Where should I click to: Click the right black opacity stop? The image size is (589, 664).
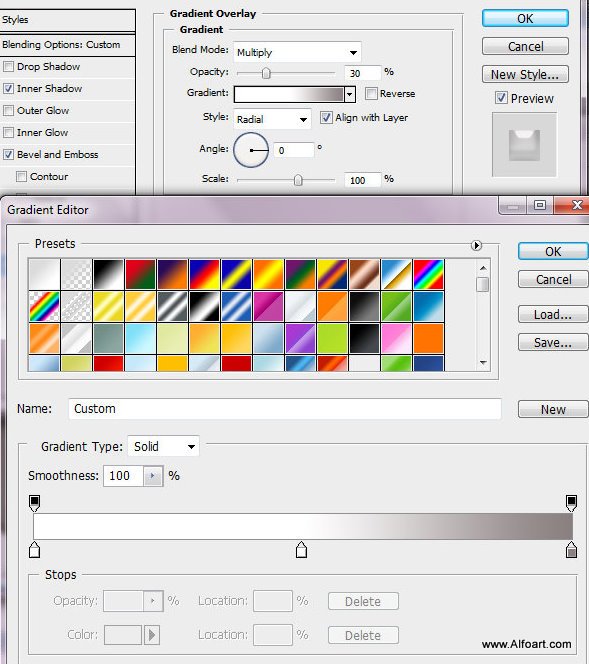[x=571, y=503]
